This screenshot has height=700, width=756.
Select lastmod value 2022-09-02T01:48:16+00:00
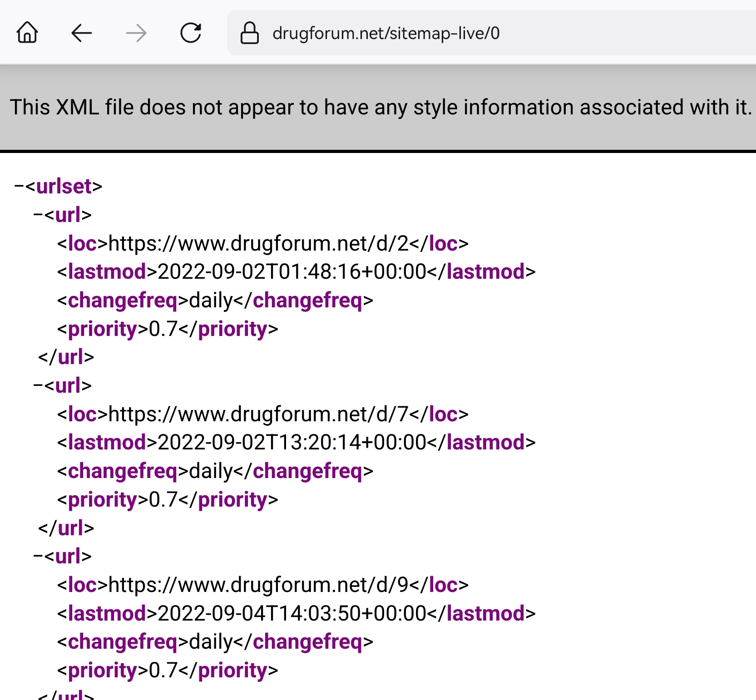pos(292,272)
